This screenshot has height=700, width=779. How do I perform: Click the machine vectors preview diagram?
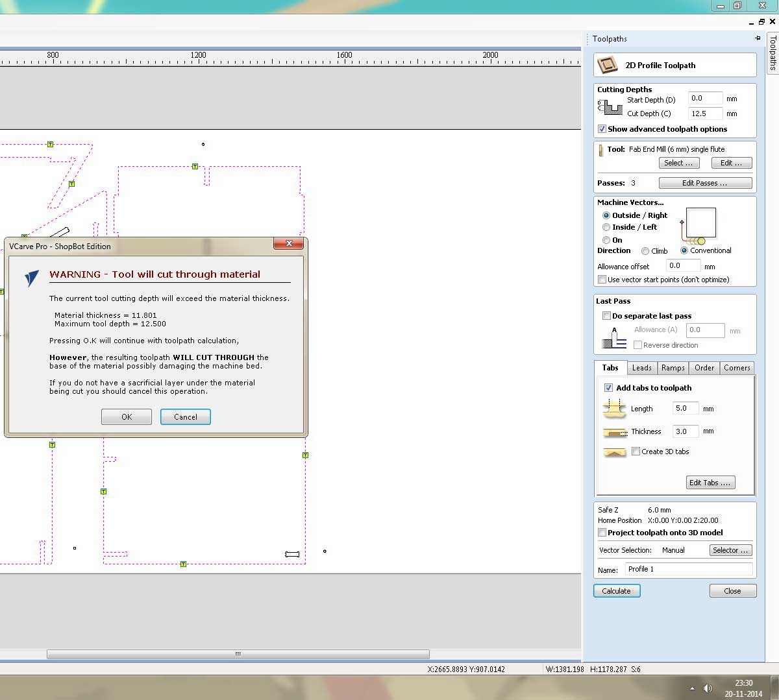tap(699, 226)
